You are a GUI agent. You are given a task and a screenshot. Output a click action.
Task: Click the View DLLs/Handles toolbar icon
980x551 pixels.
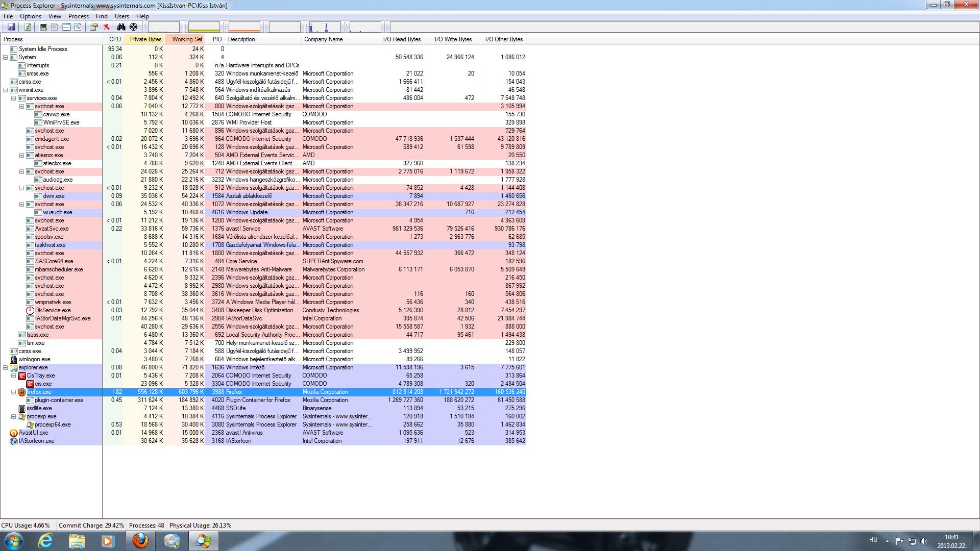pos(78,27)
